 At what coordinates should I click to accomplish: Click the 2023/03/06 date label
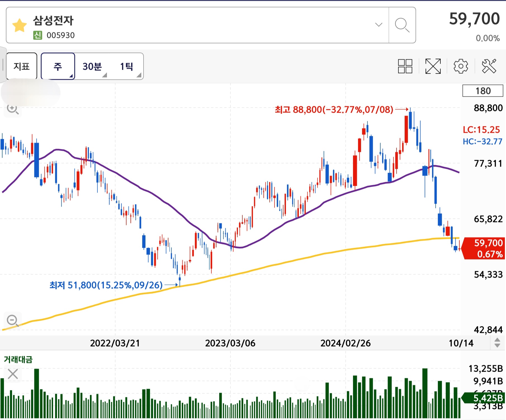[230, 343]
